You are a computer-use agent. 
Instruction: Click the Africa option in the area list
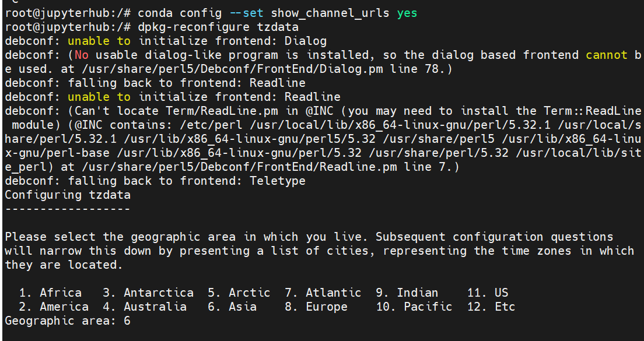(61, 293)
